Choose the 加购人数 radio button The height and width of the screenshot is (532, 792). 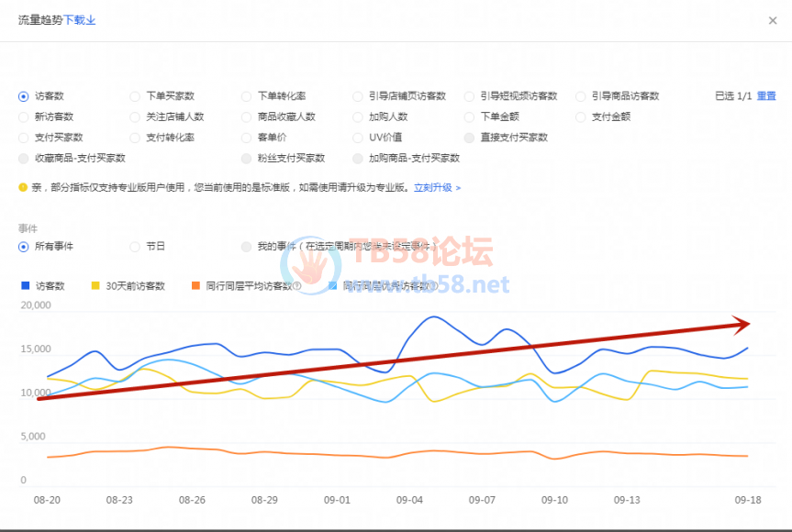point(358,117)
